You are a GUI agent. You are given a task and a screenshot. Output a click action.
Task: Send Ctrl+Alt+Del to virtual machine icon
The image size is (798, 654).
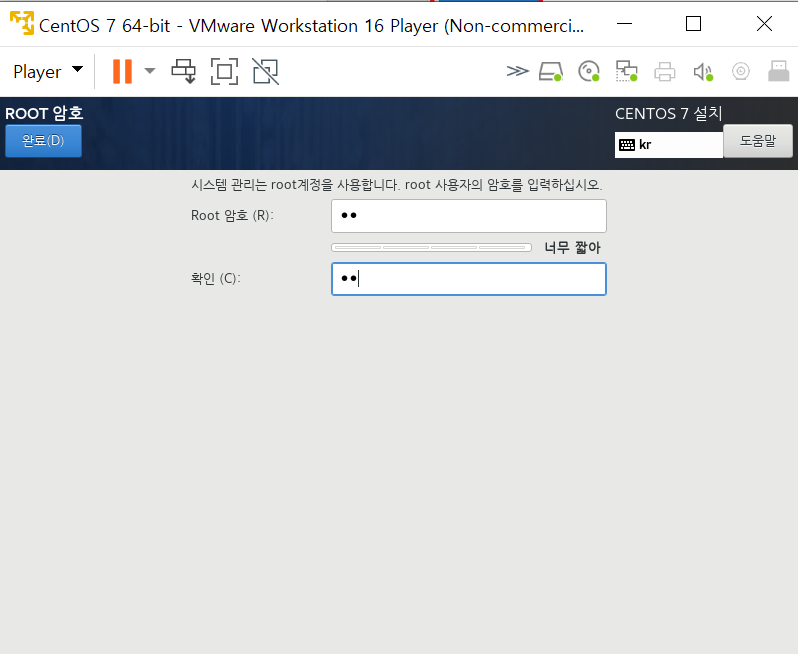point(183,71)
